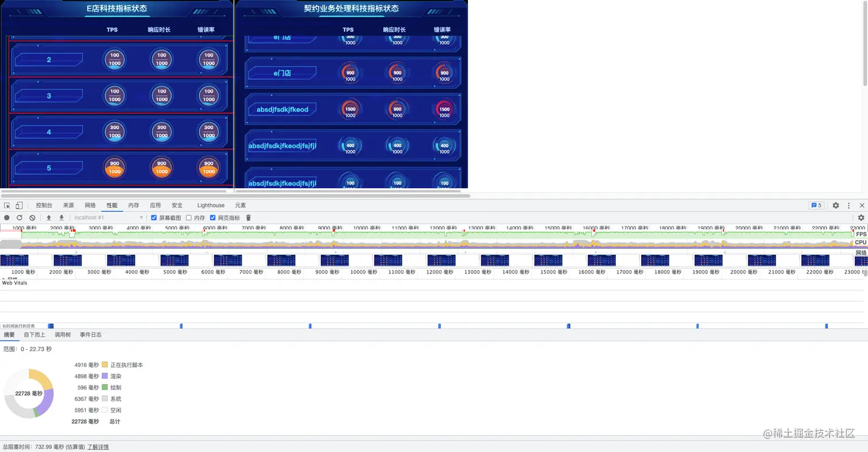Click row label 3 in E店 panel

tap(49, 96)
